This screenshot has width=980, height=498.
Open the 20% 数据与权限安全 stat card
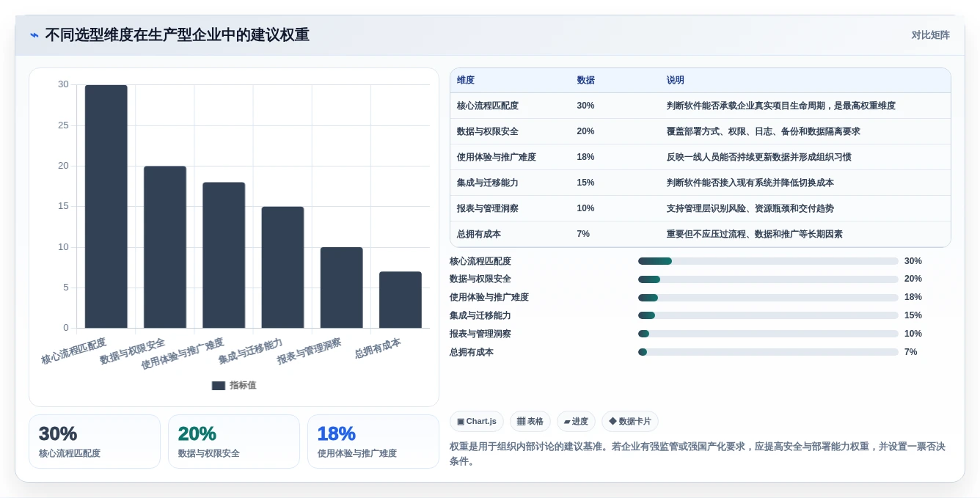234,442
